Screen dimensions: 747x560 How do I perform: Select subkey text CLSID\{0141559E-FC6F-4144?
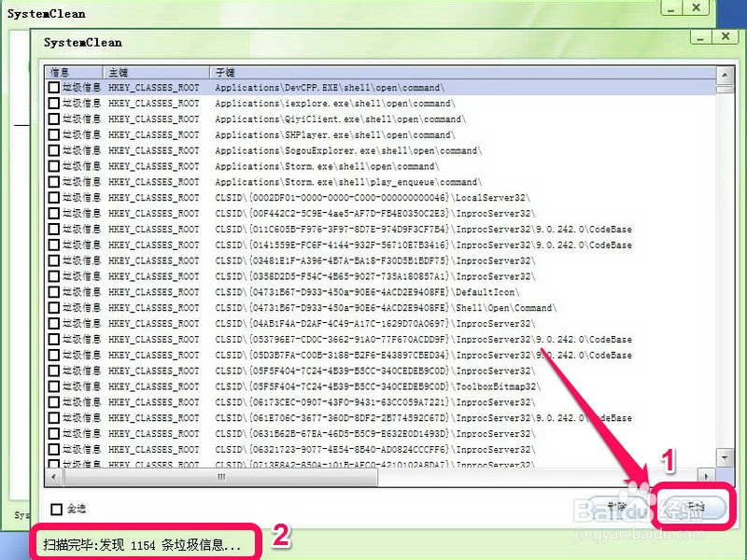pos(423,245)
